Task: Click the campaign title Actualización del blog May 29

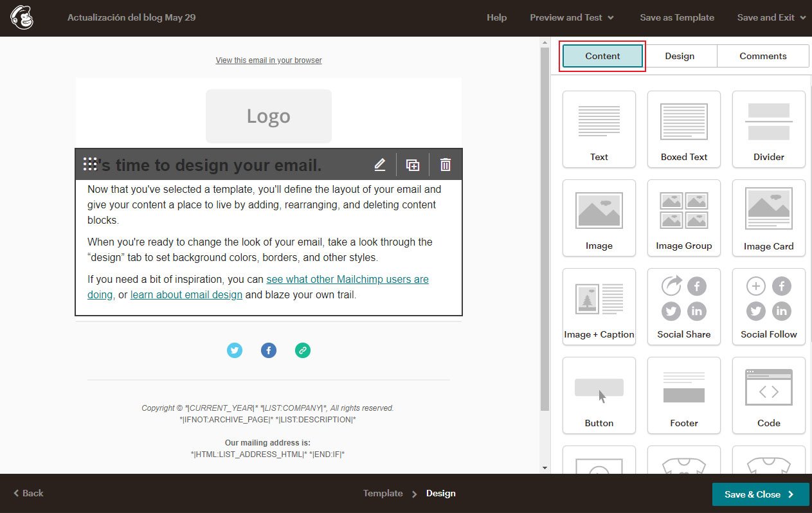Action: click(x=132, y=18)
